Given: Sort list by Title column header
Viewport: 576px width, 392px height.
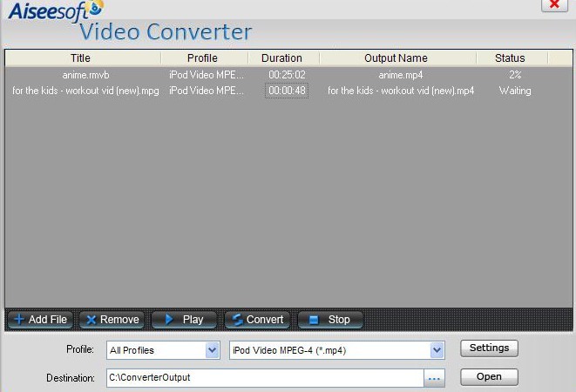Looking at the screenshot, I should click(x=83, y=58).
